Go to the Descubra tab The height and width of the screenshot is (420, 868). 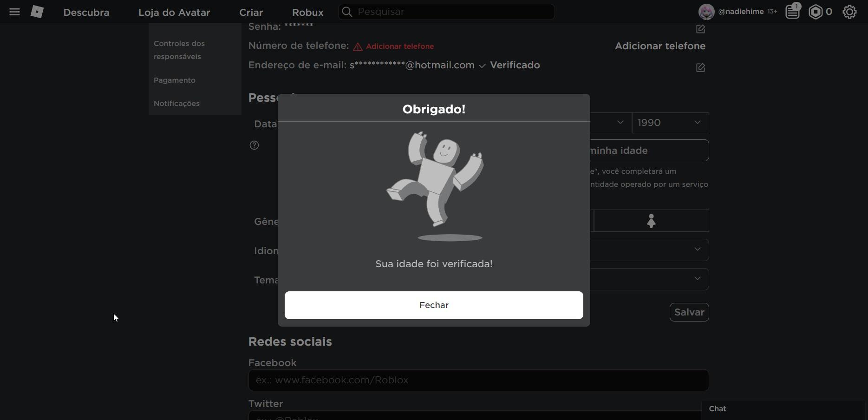pos(86,13)
